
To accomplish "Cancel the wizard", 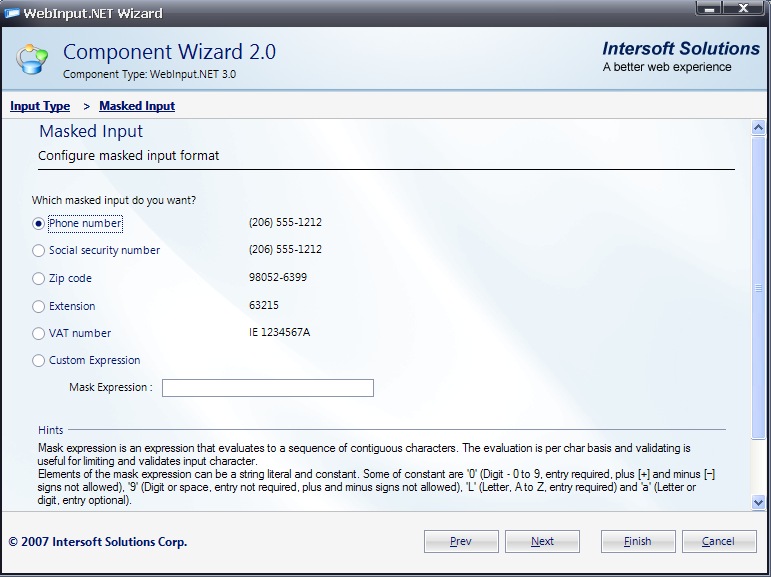I will click(x=718, y=541).
